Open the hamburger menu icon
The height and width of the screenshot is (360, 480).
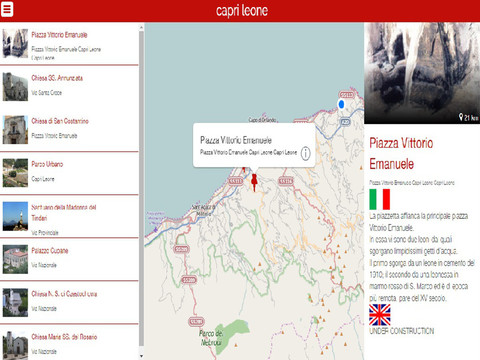(7, 9)
